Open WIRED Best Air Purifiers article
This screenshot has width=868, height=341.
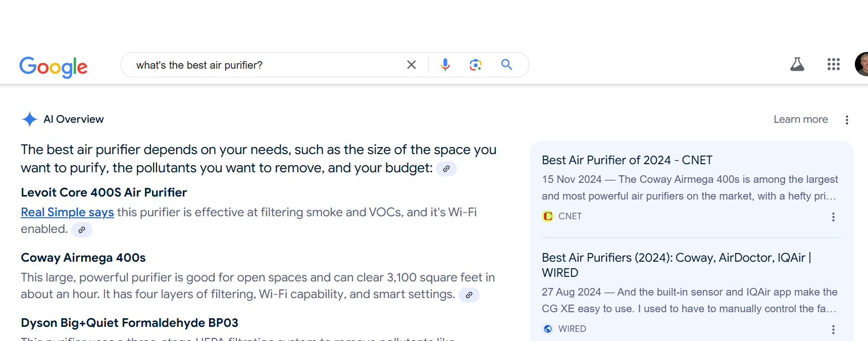[x=677, y=265]
